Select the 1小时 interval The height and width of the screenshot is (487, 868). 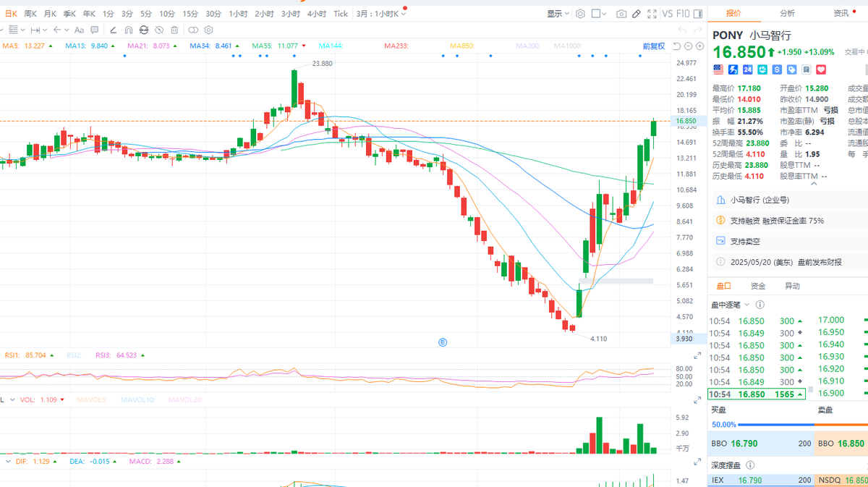coord(238,14)
